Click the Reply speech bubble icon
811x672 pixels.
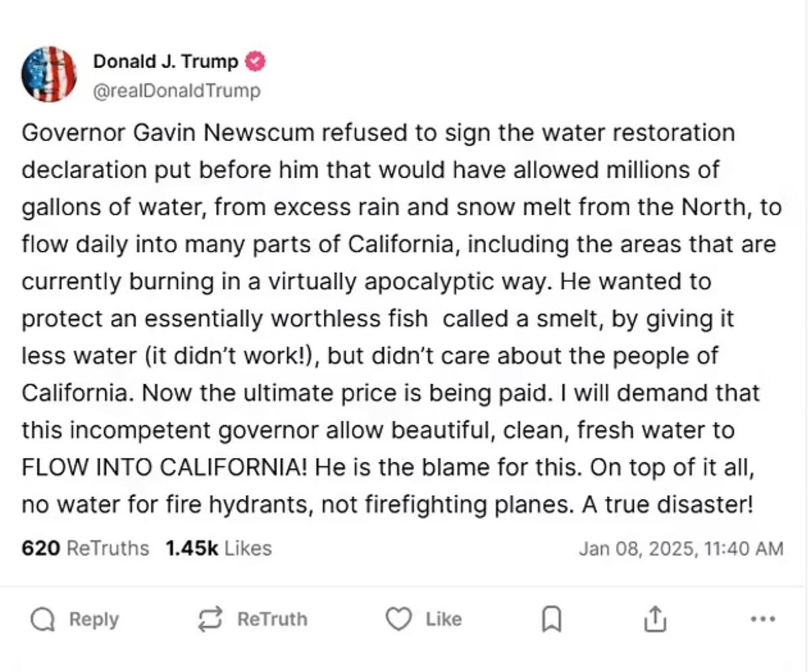click(43, 619)
